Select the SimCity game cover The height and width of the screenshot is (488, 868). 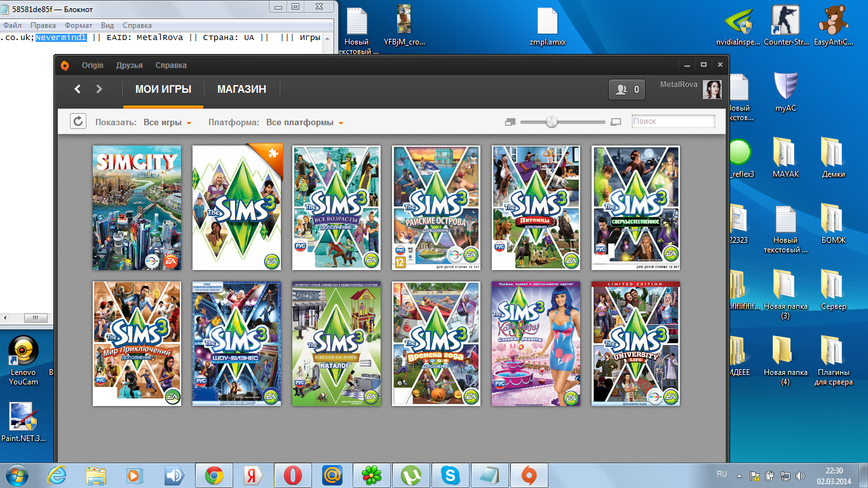pyautogui.click(x=137, y=208)
